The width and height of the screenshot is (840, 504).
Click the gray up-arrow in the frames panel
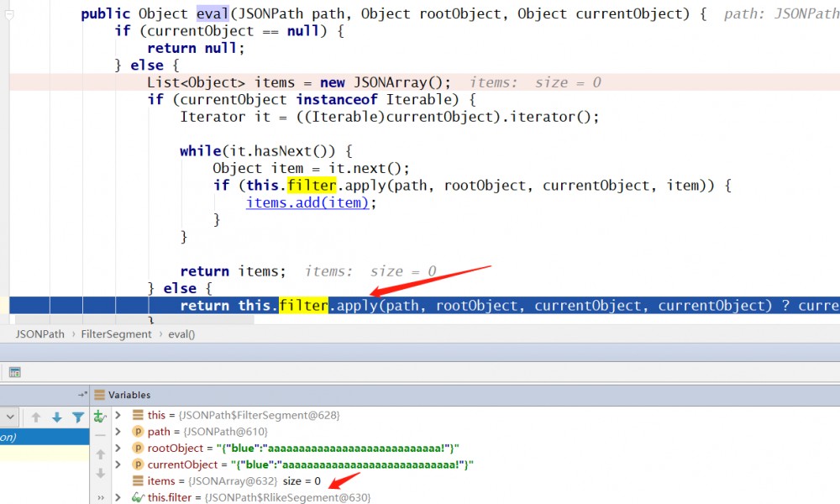pos(36,417)
